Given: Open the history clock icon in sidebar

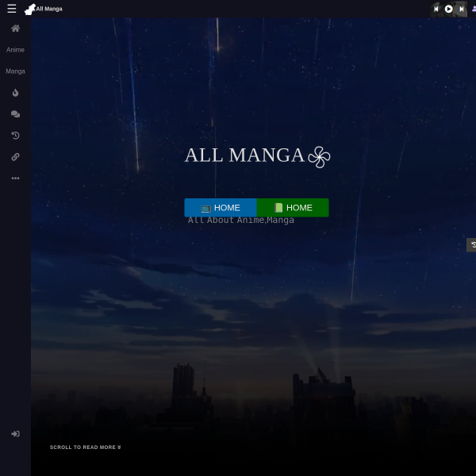Looking at the screenshot, I should (x=15, y=136).
